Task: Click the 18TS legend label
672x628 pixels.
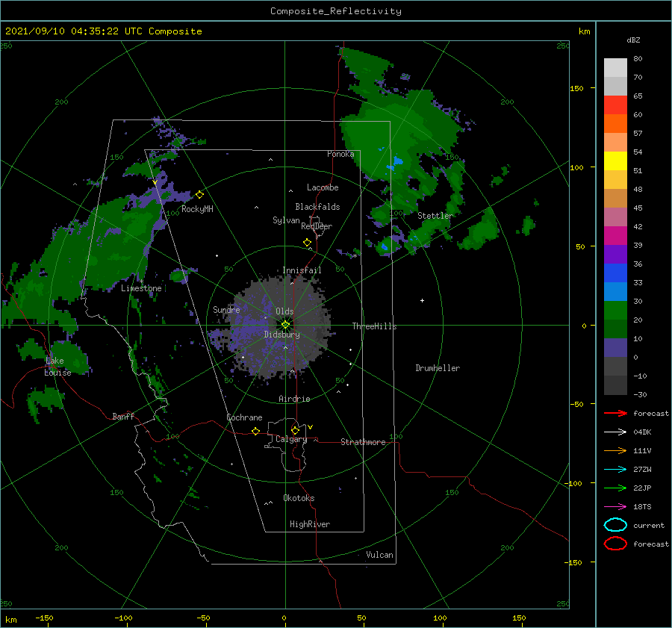Action: coord(642,507)
